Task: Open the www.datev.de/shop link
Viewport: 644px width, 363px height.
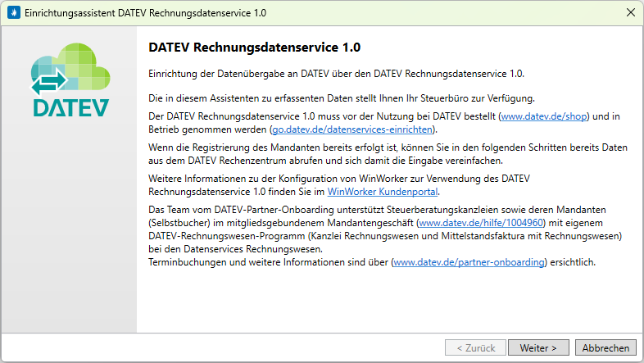Action: 544,116
